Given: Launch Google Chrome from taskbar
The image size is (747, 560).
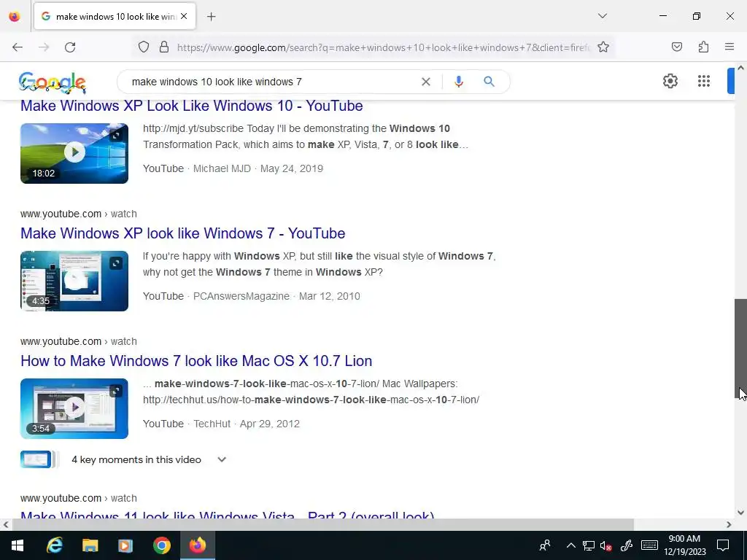Looking at the screenshot, I should click(x=161, y=545).
